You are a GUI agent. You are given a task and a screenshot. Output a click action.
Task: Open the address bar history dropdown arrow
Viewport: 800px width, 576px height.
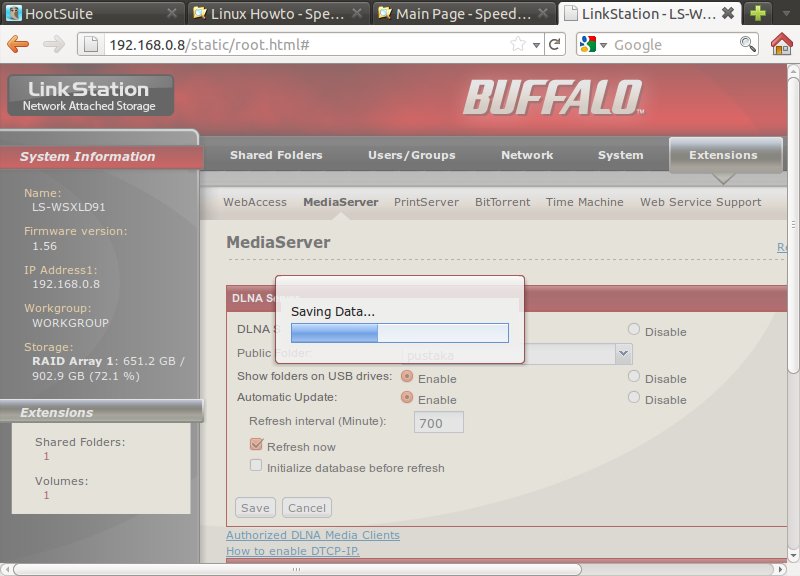coord(536,45)
